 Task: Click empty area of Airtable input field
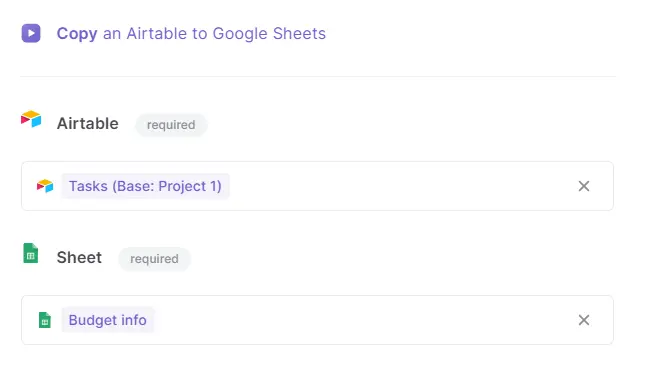click(x=402, y=186)
